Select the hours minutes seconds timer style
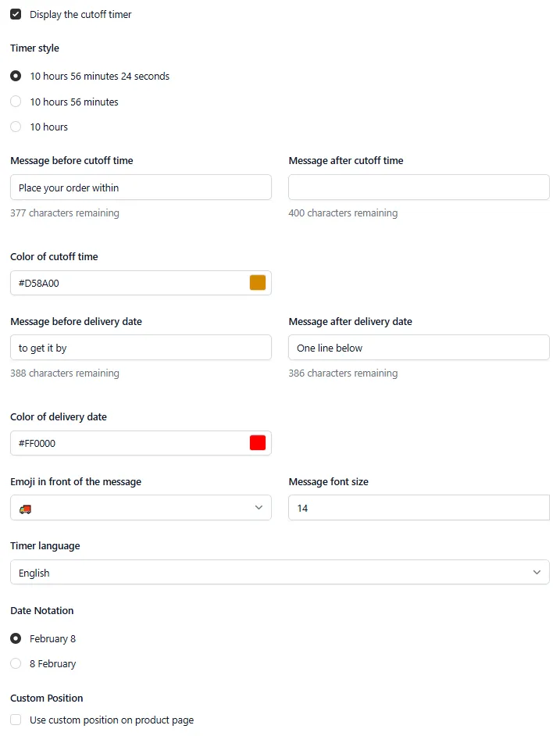The height and width of the screenshot is (736, 560). click(16, 76)
